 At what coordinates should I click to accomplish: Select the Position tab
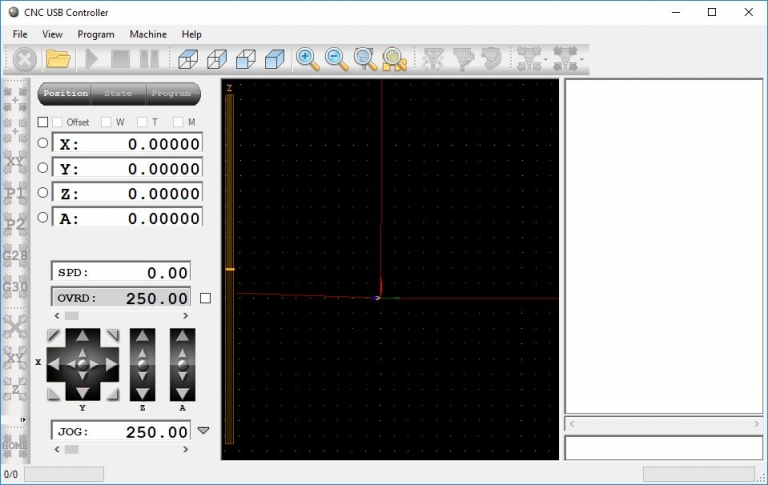pyautogui.click(x=65, y=94)
